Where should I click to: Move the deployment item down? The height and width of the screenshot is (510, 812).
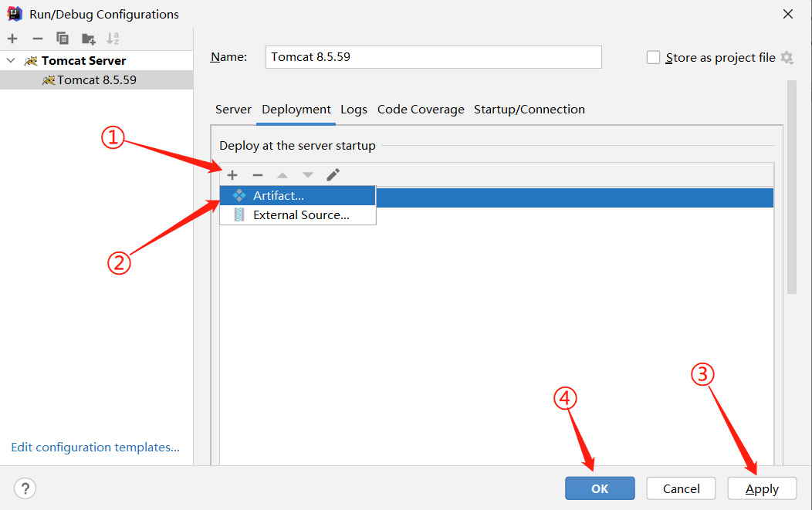pyautogui.click(x=308, y=175)
